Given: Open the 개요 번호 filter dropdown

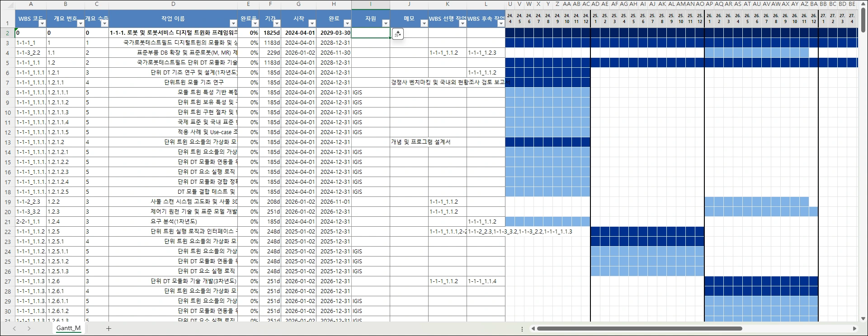Looking at the screenshot, I should coord(80,23).
